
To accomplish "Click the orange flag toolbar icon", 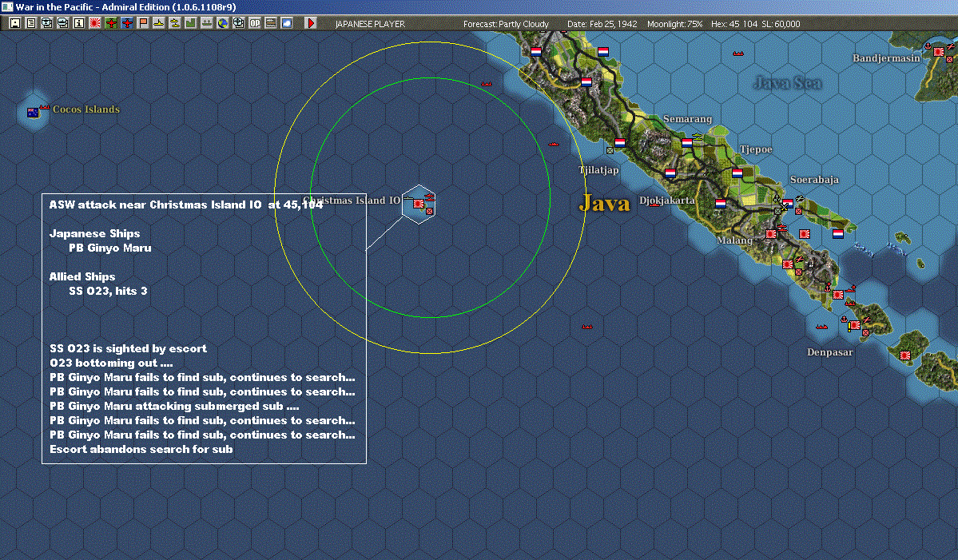I will (x=142, y=23).
